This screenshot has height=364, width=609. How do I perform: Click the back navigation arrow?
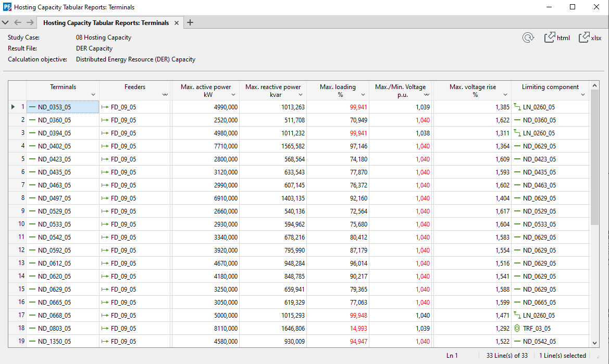18,22
